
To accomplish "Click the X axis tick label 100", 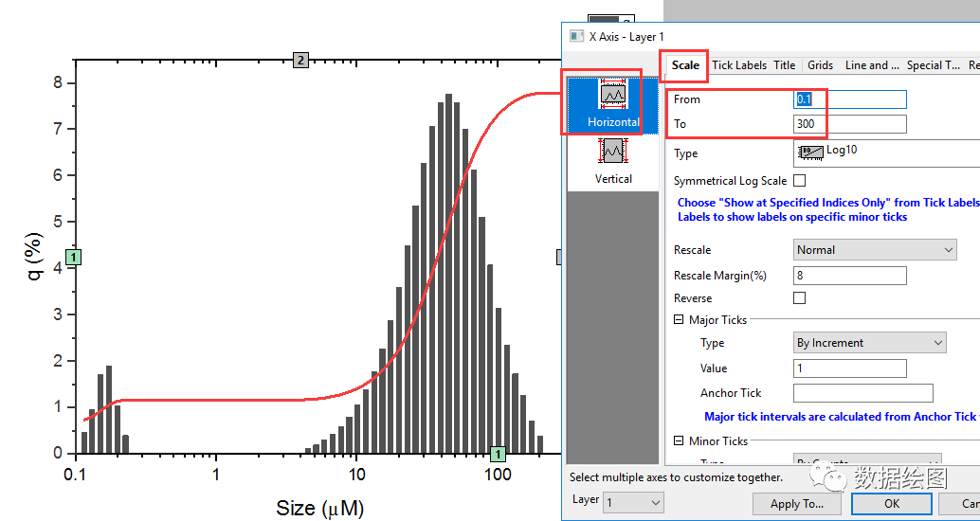I will [x=498, y=475].
